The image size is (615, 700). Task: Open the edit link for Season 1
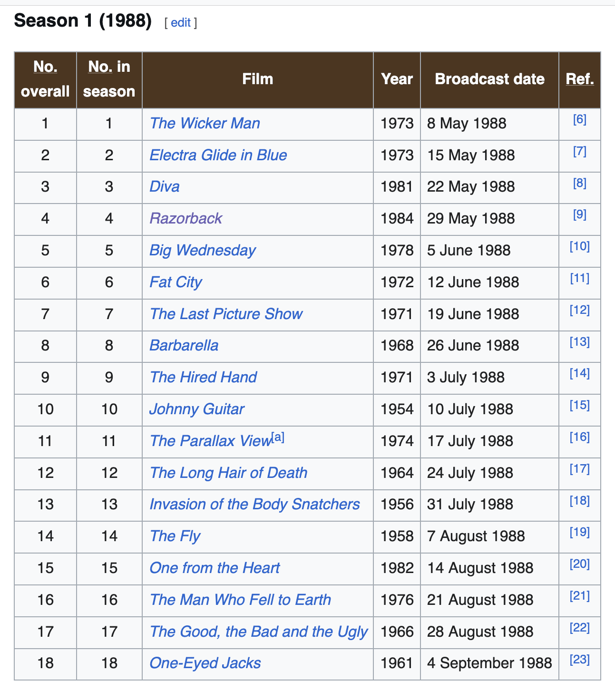coord(181,22)
